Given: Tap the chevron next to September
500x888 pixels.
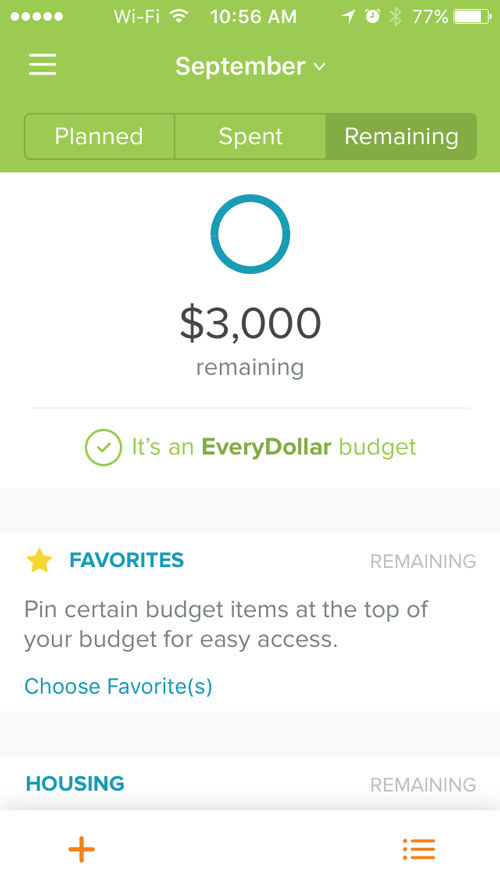Looking at the screenshot, I should [319, 67].
